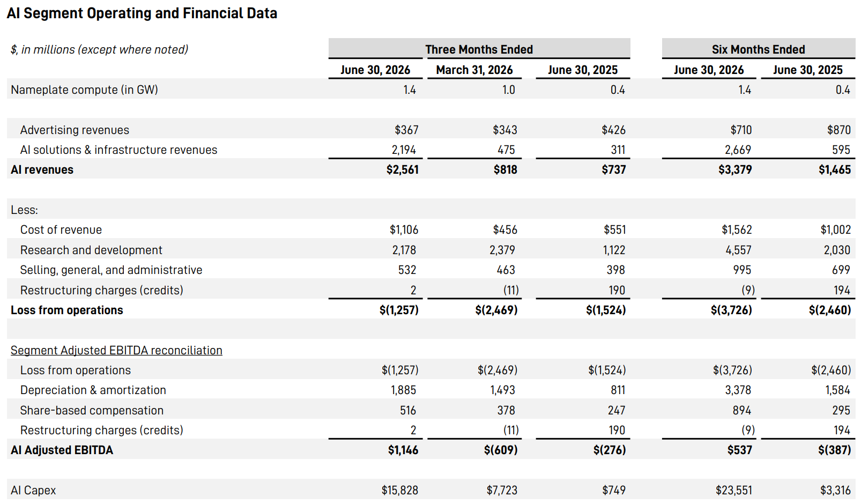Click the March 31, 2026 column heading
861x504 pixels.
coord(474,70)
